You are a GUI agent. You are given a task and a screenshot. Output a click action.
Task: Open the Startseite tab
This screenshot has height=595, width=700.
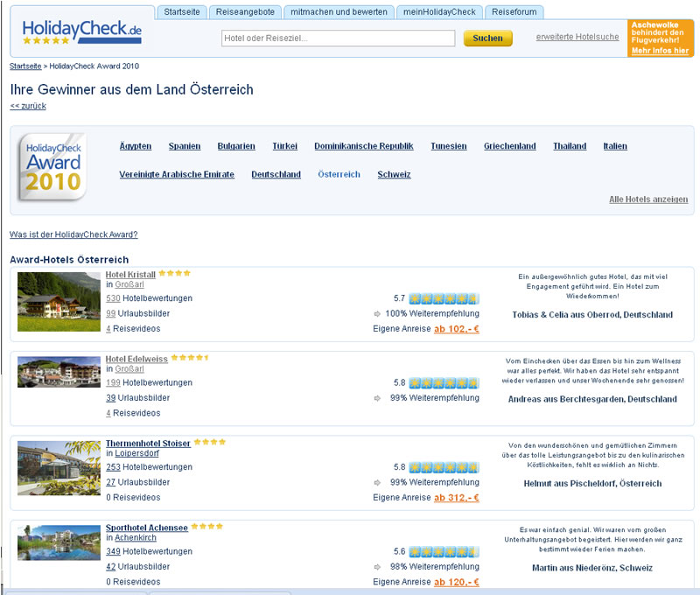tap(182, 12)
